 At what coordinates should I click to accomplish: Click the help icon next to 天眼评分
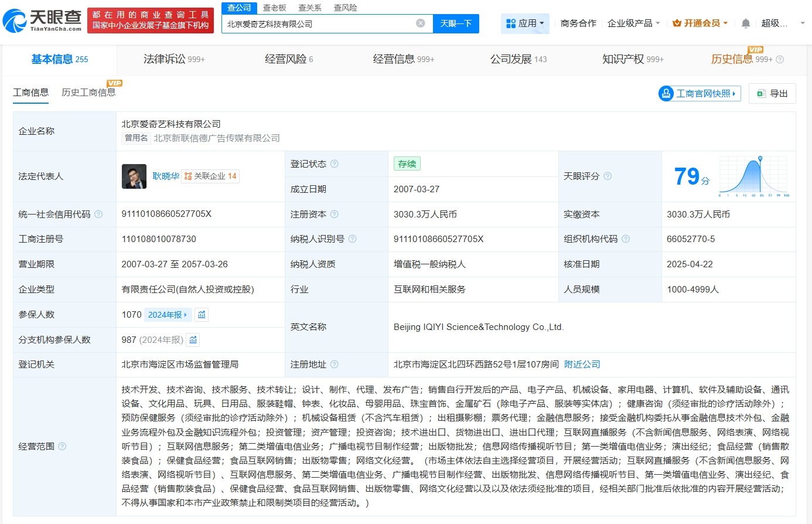(608, 176)
